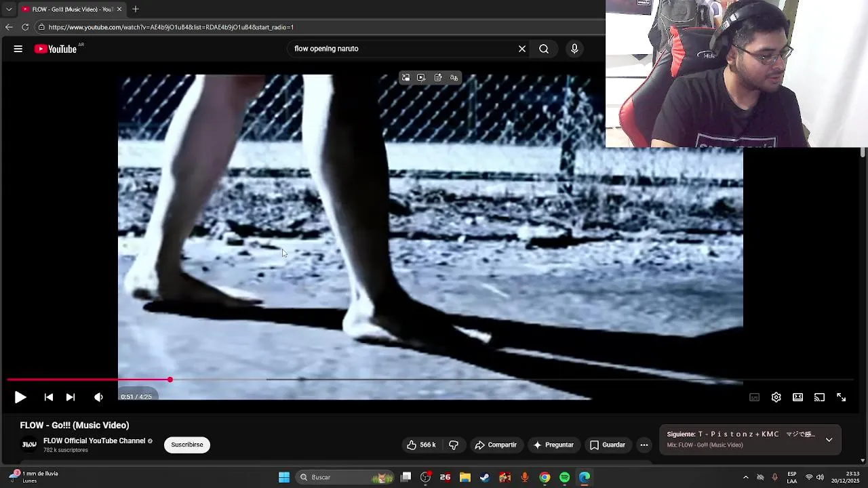Screen dimensions: 868x488
Task: Reload the page
Action: tap(25, 27)
